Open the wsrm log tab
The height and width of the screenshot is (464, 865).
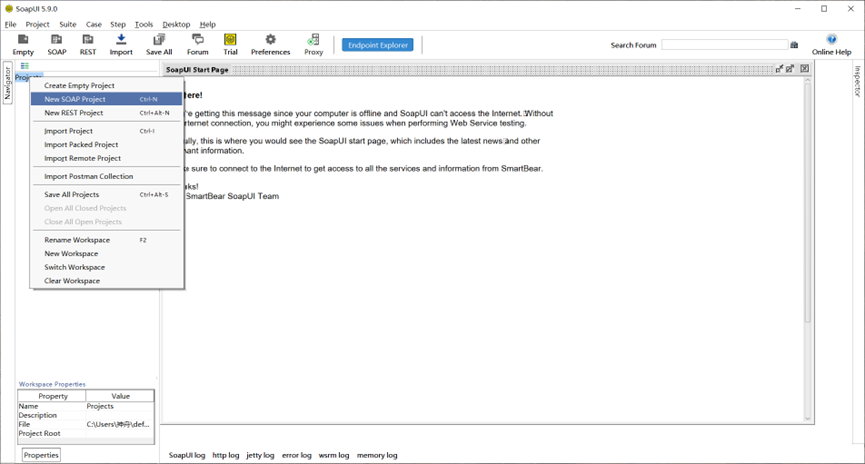tap(334, 455)
